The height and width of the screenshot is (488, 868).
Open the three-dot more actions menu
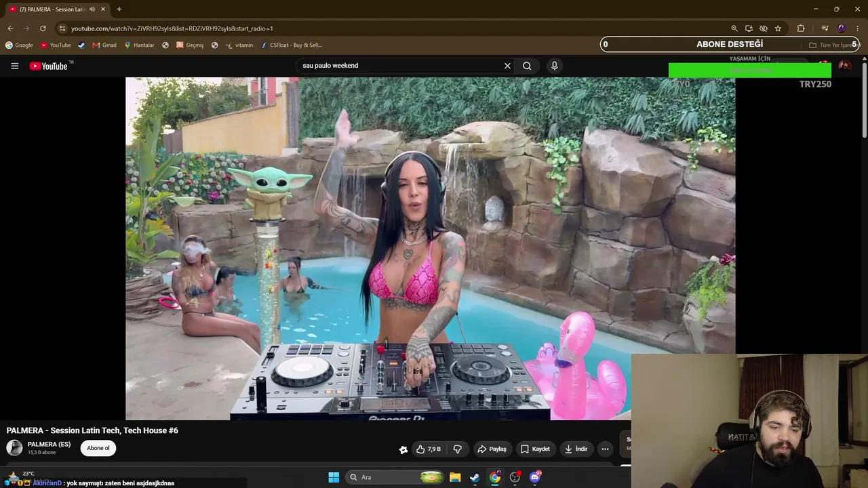[605, 449]
